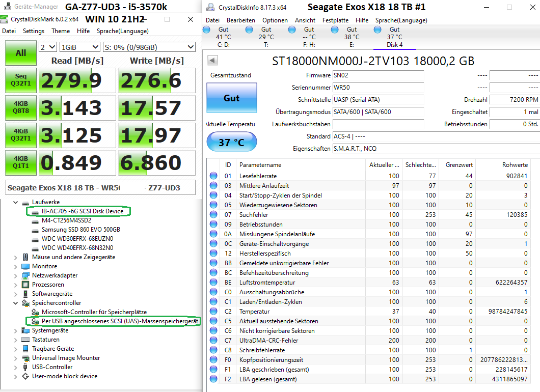The width and height of the screenshot is (540, 392).
Task: Expand the USB-Controller tree node
Action: [15, 367]
